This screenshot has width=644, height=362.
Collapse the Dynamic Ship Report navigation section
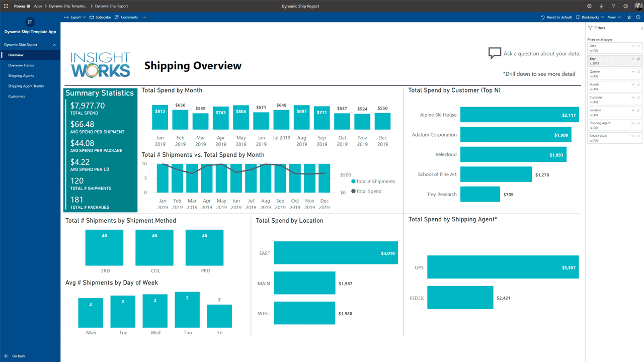pos(54,45)
